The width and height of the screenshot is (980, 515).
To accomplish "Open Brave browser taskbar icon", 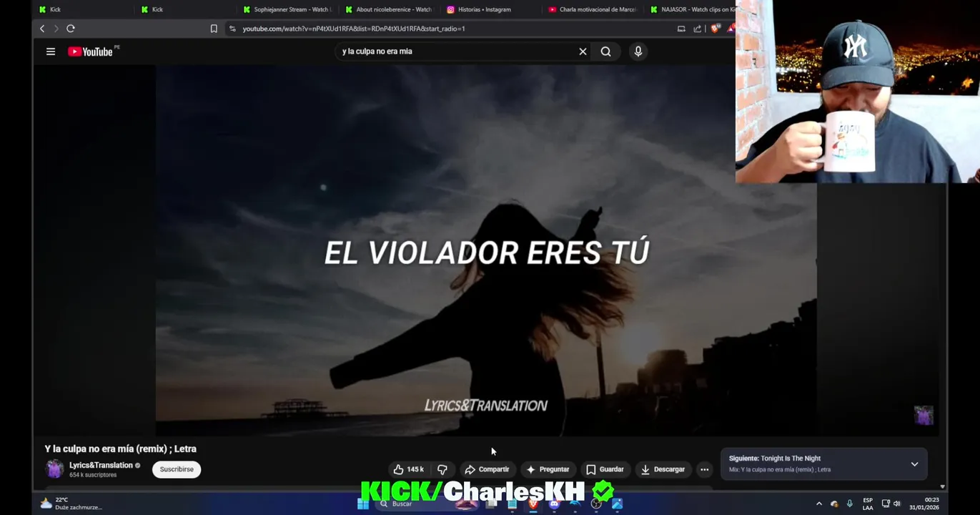I will coord(533,504).
